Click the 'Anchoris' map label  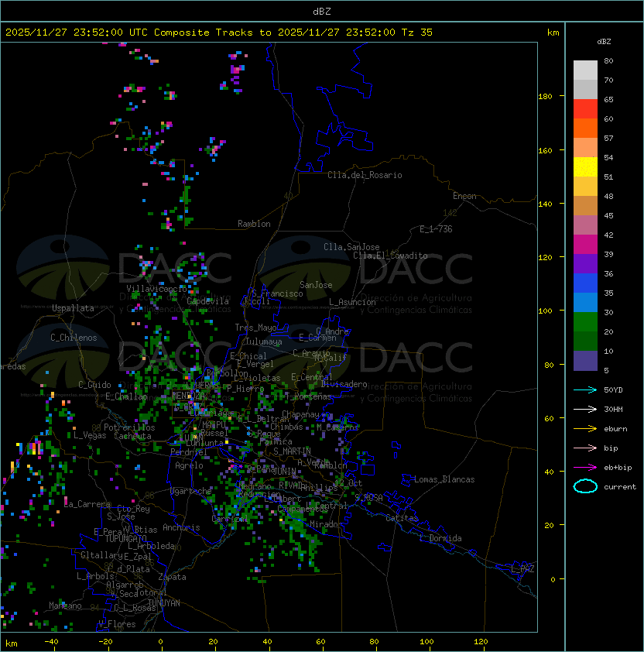click(x=181, y=527)
